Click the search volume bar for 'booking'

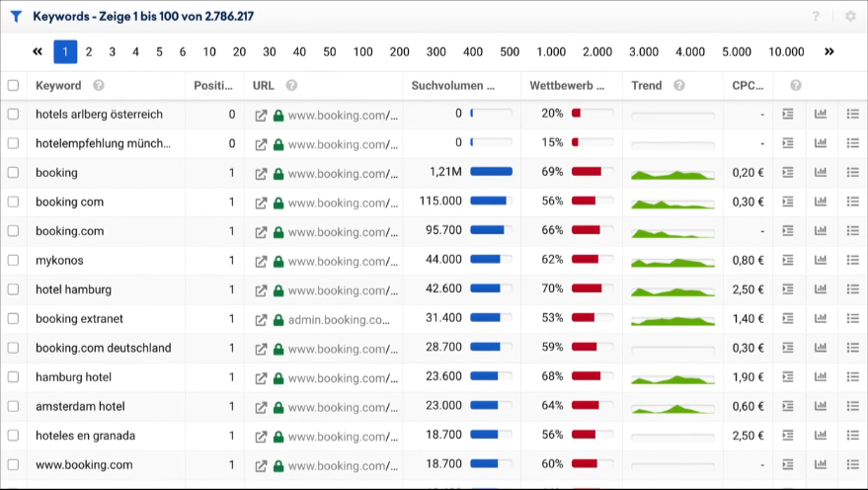coord(491,172)
